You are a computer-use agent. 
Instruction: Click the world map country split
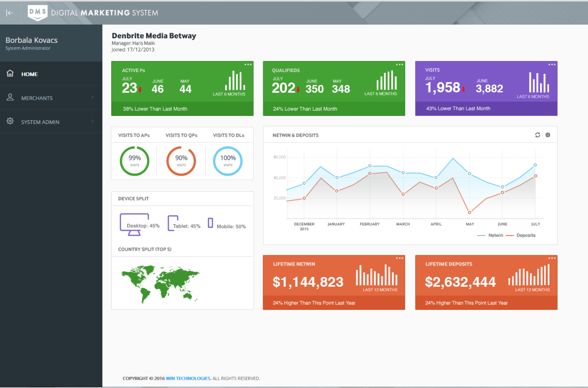161,284
